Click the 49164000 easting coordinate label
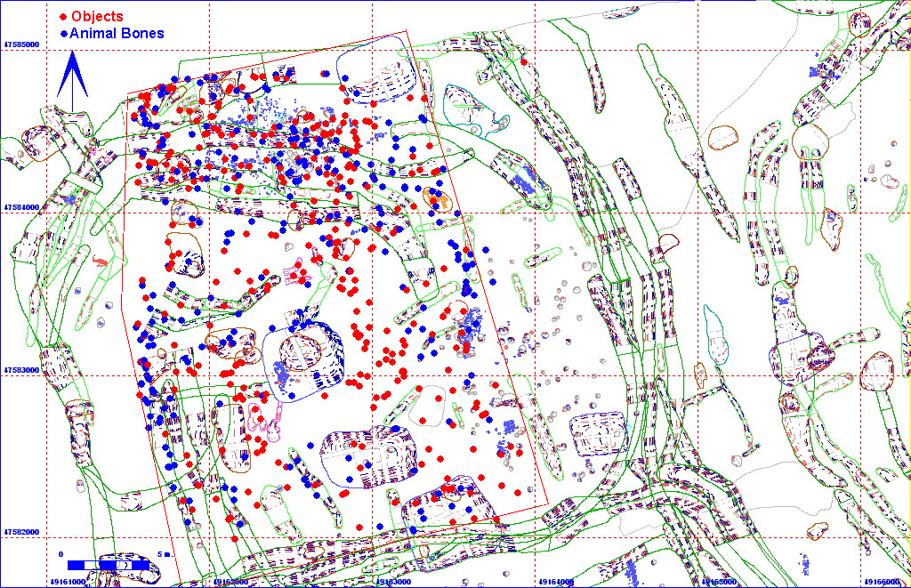This screenshot has height=588, width=911. point(552,583)
